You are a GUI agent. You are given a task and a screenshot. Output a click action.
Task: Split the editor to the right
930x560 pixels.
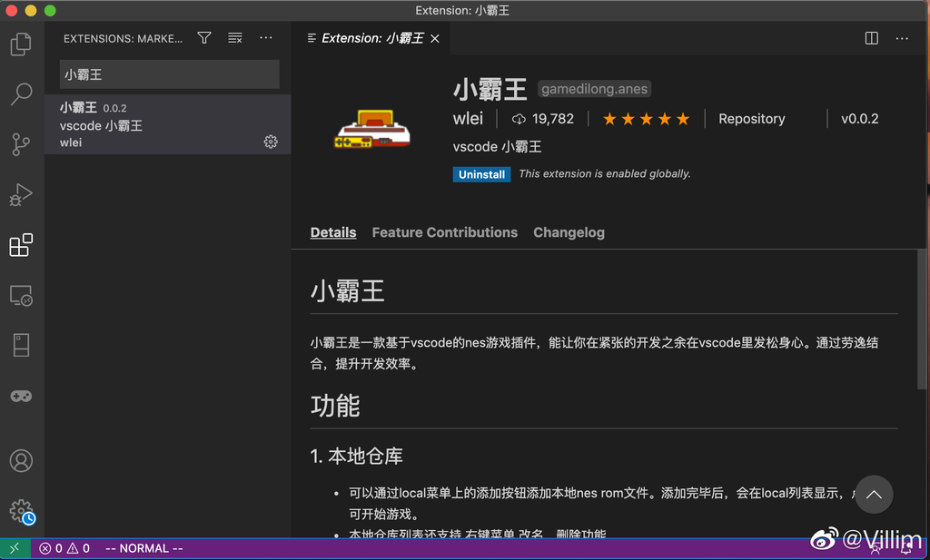pyautogui.click(x=871, y=38)
